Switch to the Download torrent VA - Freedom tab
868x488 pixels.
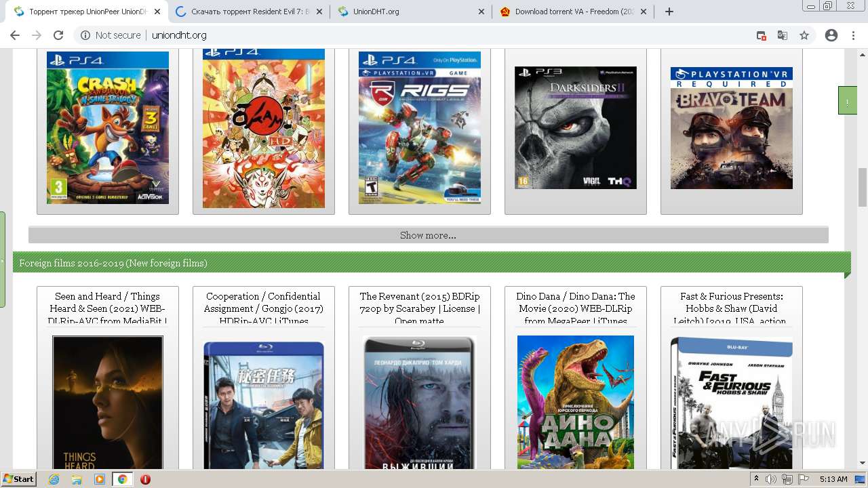click(x=573, y=12)
